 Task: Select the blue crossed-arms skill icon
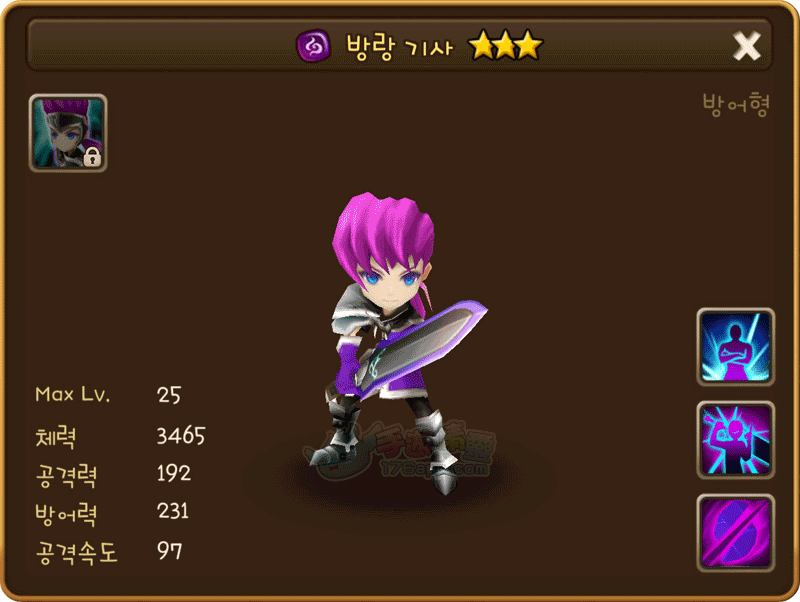pos(735,346)
